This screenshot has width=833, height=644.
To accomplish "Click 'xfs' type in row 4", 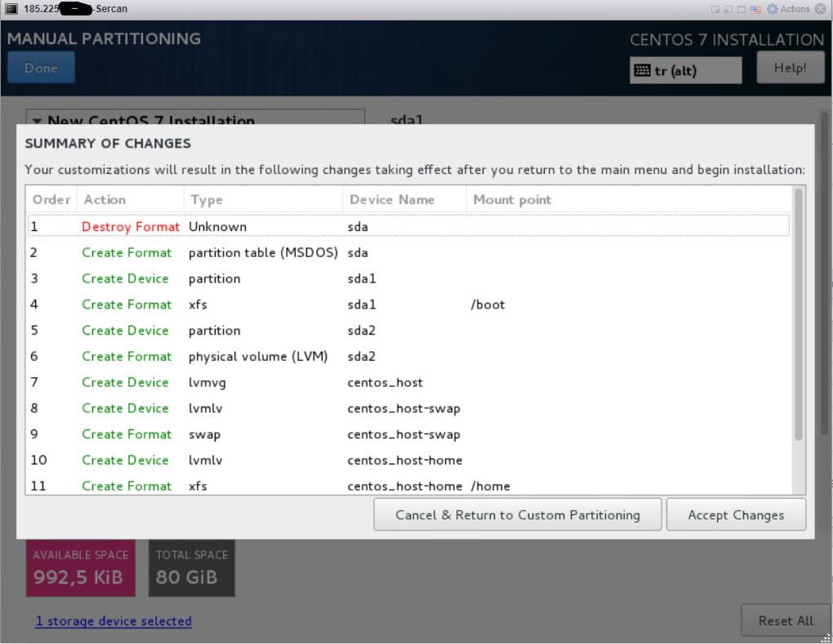I will 198,304.
